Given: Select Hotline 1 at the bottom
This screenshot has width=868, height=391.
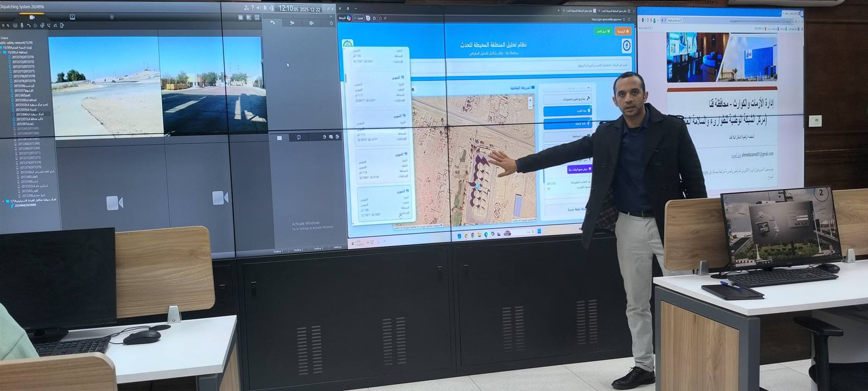Looking at the screenshot, I should point(278,250).
